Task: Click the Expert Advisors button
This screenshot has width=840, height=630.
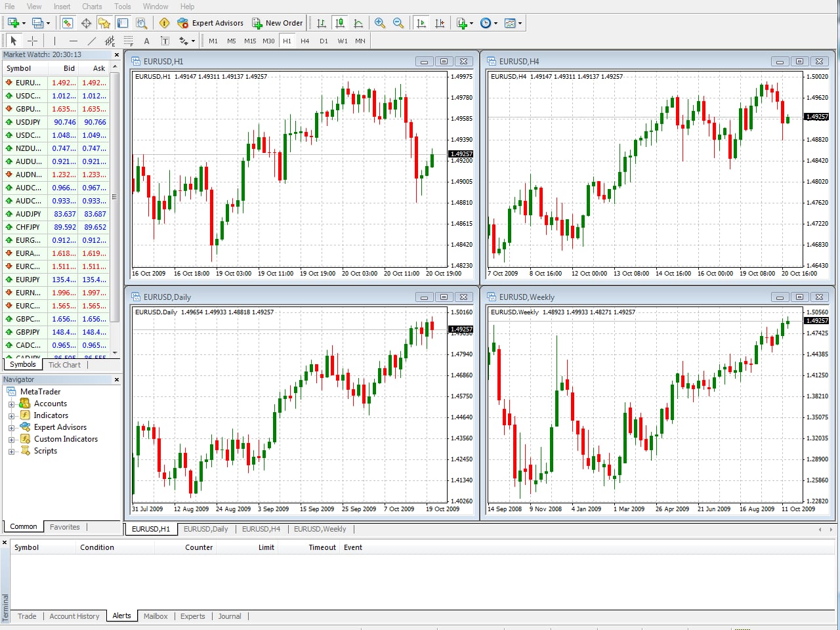Action: tap(211, 23)
